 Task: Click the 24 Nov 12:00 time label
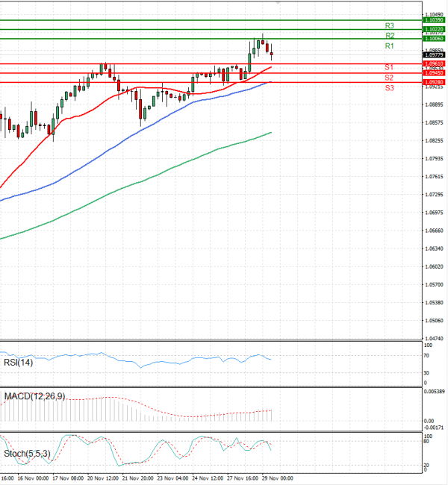click(x=208, y=478)
